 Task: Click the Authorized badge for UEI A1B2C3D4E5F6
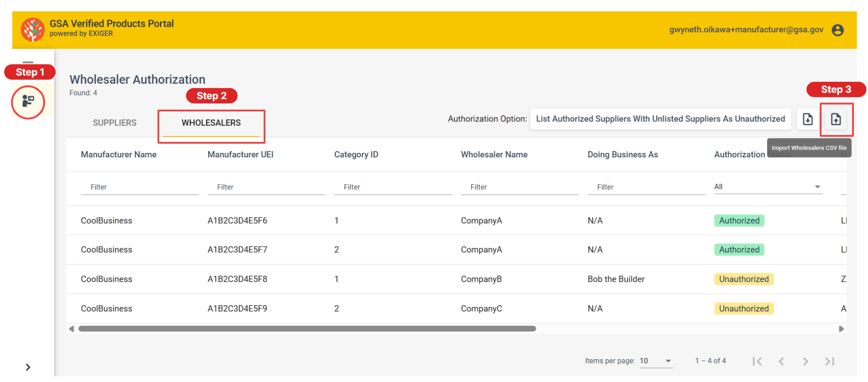(739, 221)
